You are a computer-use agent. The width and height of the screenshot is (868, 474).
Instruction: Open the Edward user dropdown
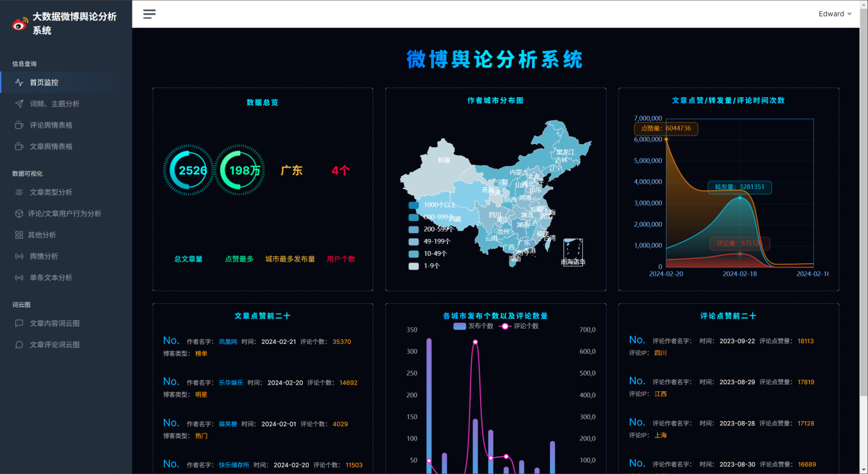[835, 14]
